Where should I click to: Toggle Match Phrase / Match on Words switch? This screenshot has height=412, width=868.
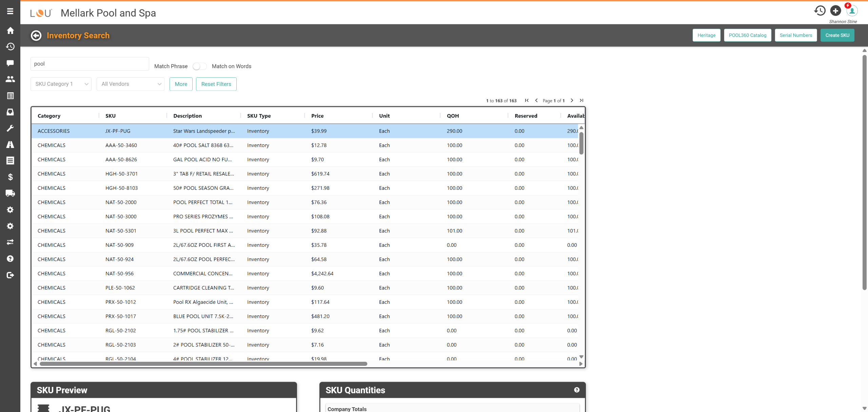(x=199, y=66)
